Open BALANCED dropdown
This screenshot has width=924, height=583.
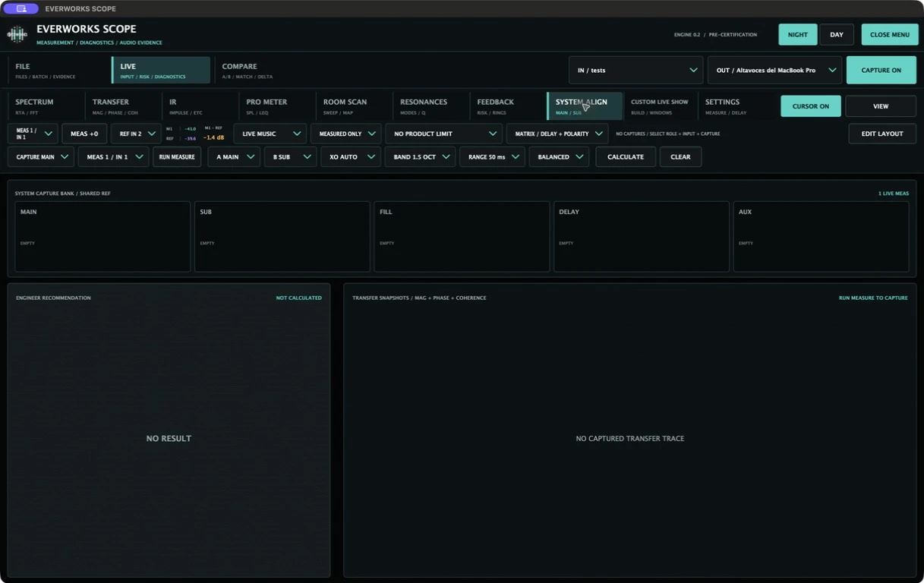(559, 157)
